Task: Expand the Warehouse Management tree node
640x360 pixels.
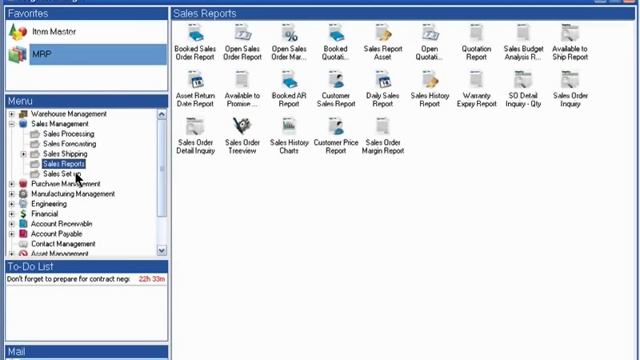Action: [12, 114]
